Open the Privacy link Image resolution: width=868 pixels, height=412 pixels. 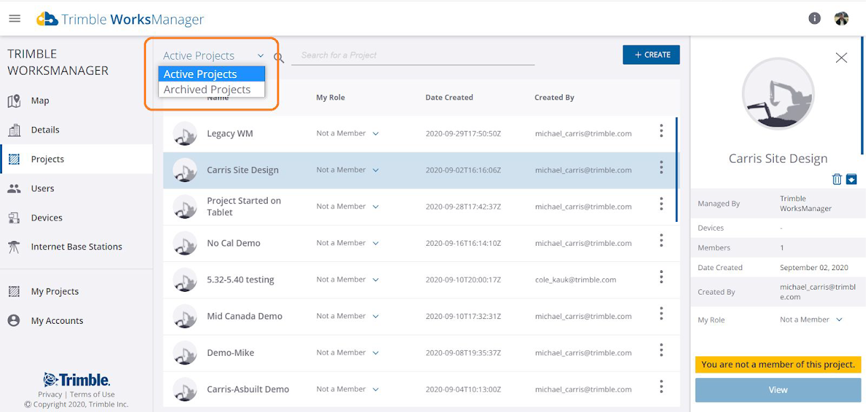click(x=50, y=394)
